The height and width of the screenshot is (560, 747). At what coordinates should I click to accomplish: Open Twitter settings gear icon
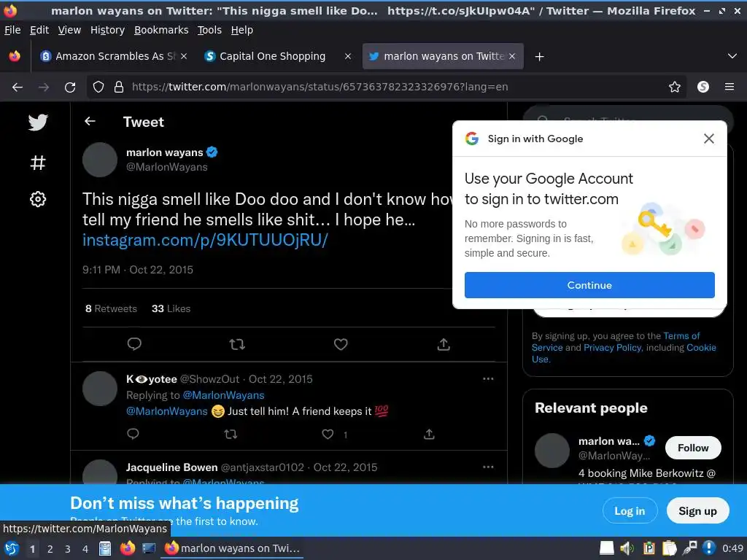click(38, 199)
